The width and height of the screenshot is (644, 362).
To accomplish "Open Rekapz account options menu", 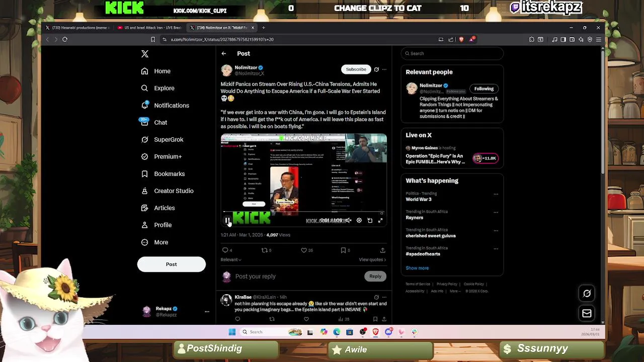I will [207, 312].
